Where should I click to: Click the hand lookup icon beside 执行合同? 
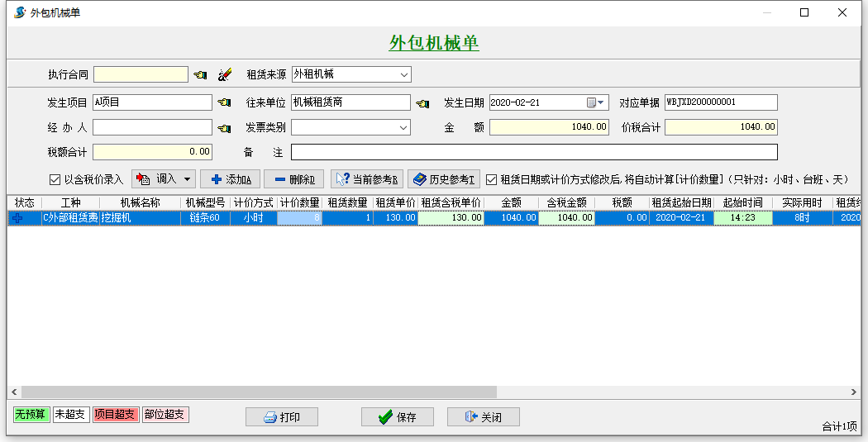click(x=200, y=75)
